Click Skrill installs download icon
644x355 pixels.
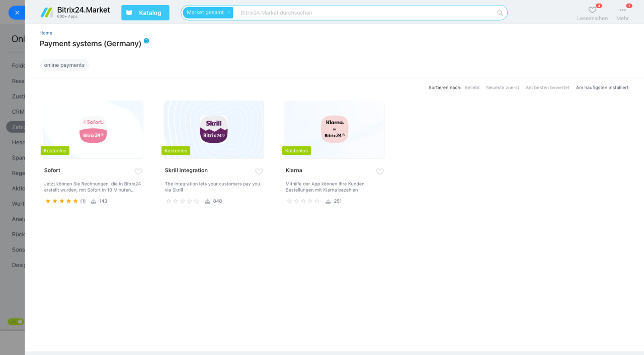tap(208, 201)
